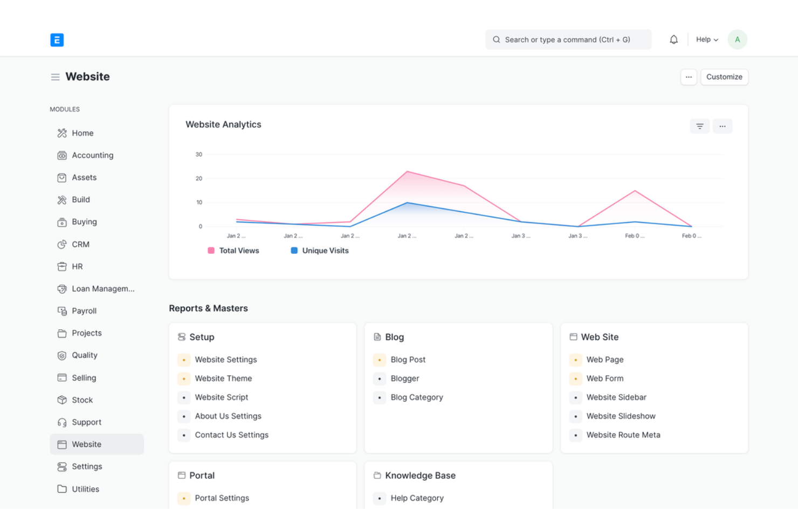The height and width of the screenshot is (532, 798).
Task: Select the CRM module icon
Action: pyautogui.click(x=62, y=244)
